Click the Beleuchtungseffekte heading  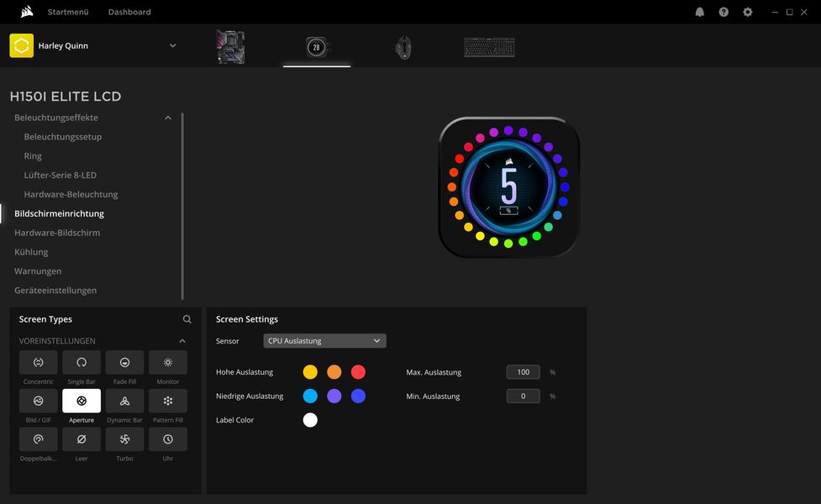(56, 118)
